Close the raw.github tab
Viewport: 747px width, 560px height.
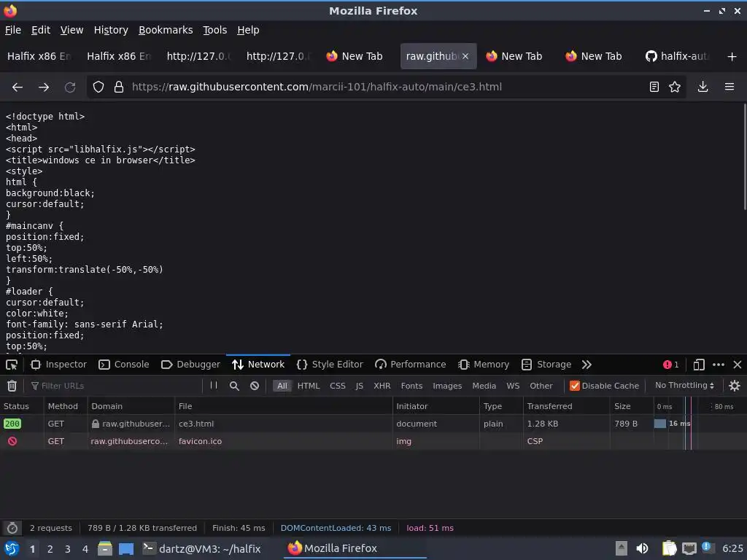tap(465, 56)
